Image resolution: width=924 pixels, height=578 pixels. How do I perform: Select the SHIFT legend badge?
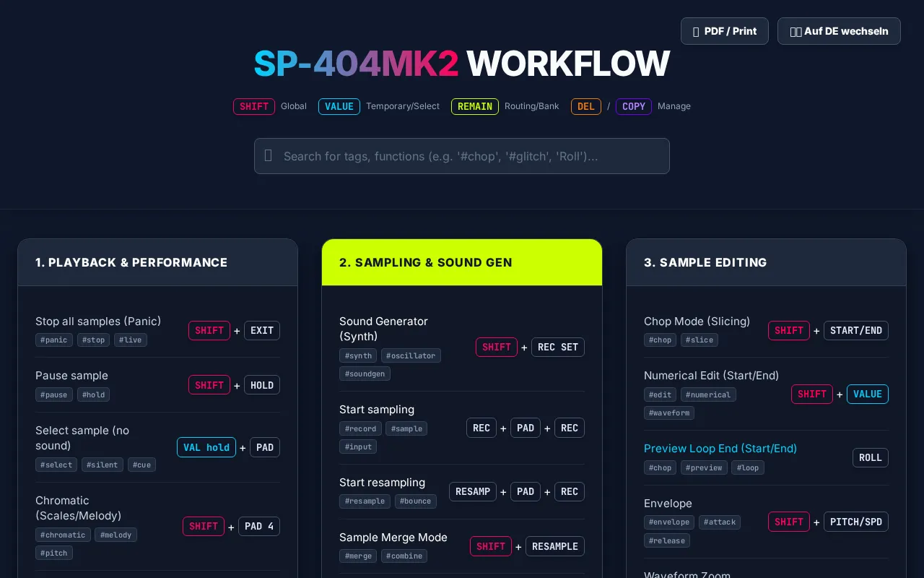click(254, 106)
